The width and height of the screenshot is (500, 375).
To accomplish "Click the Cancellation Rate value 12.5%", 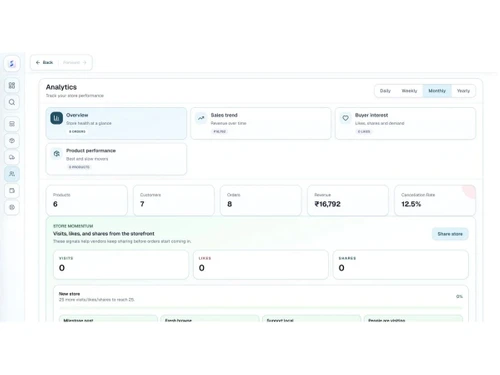I will click(411, 204).
